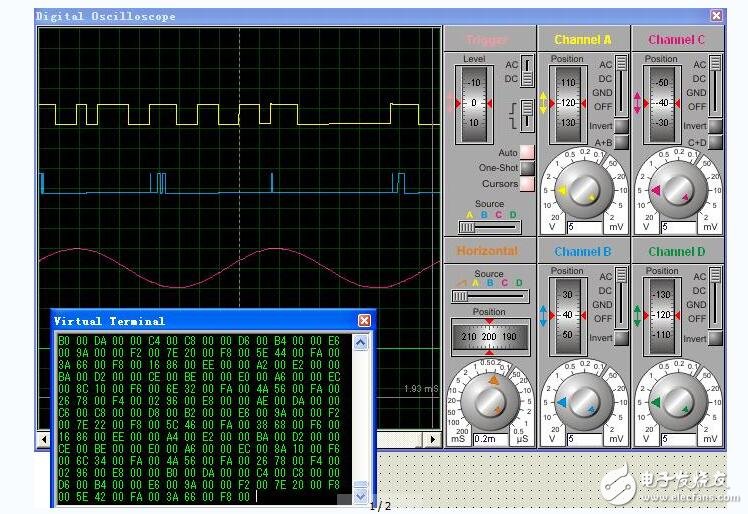This screenshot has width=748, height=514.
Task: Turn on the Cursors button
Action: tap(526, 183)
